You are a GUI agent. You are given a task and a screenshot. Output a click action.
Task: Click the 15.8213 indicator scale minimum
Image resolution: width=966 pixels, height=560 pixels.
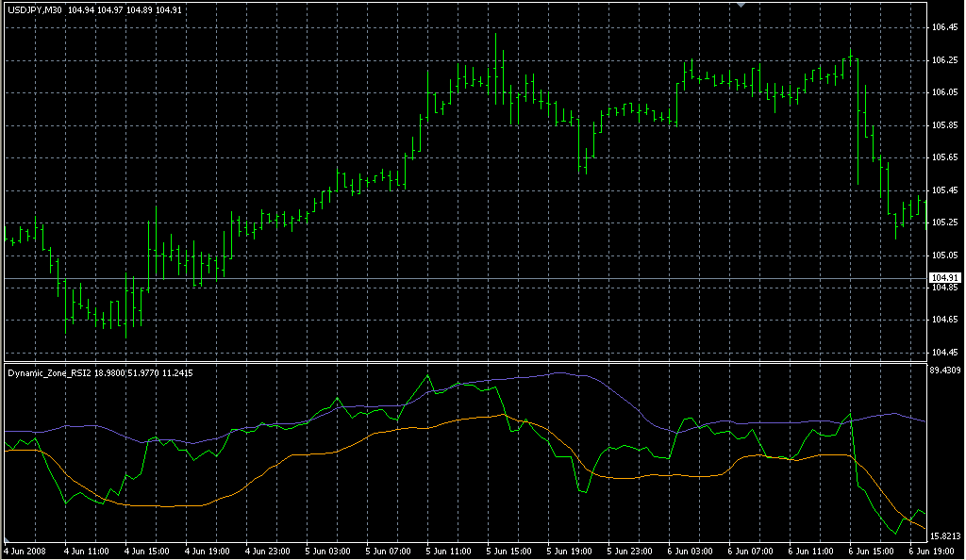946,535
